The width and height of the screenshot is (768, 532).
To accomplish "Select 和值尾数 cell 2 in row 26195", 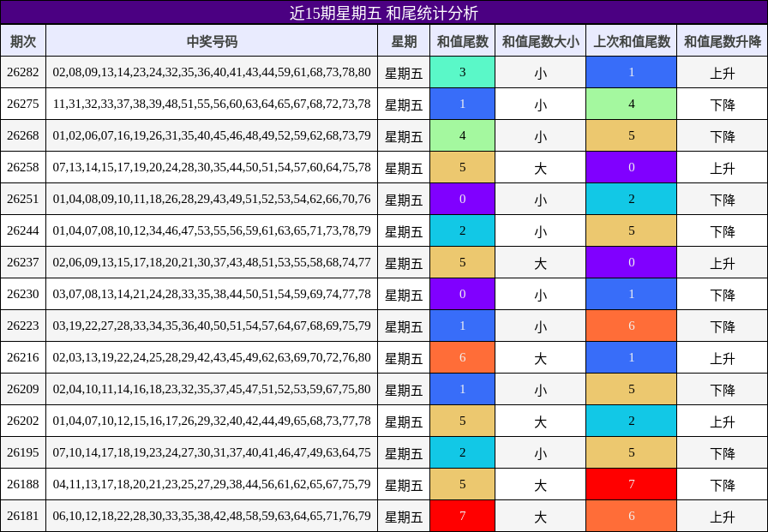I will [x=462, y=452].
